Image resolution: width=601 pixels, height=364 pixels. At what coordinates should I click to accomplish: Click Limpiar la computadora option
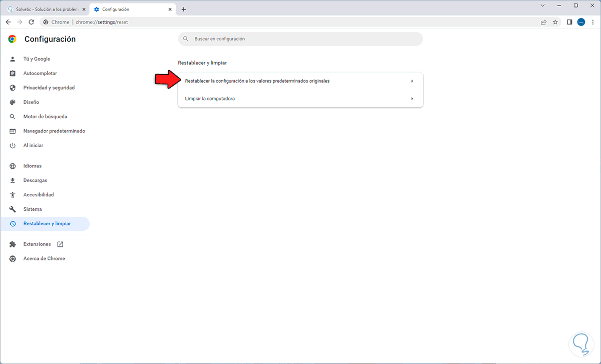tap(300, 99)
